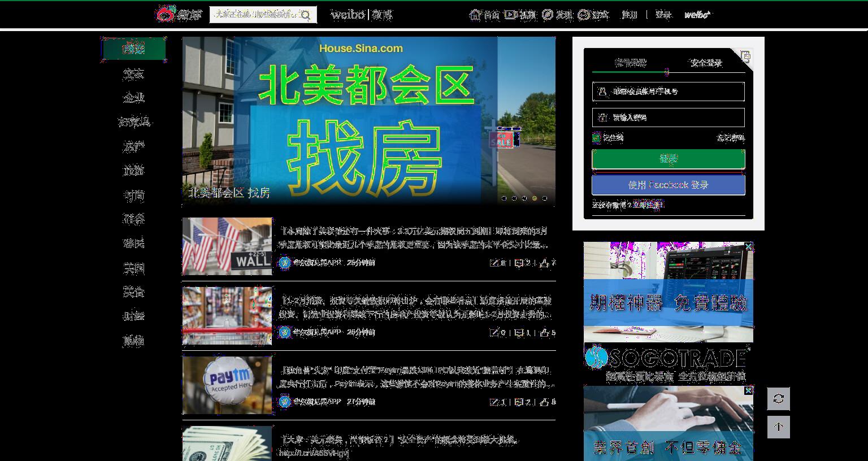Click author avatar on the 26分钟前 post
868x461 pixels.
(284, 332)
